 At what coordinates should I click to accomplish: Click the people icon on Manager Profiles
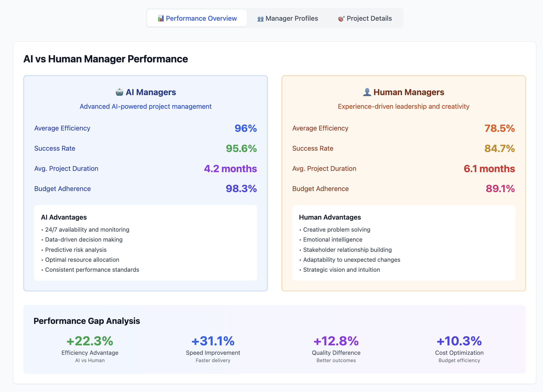[260, 19]
